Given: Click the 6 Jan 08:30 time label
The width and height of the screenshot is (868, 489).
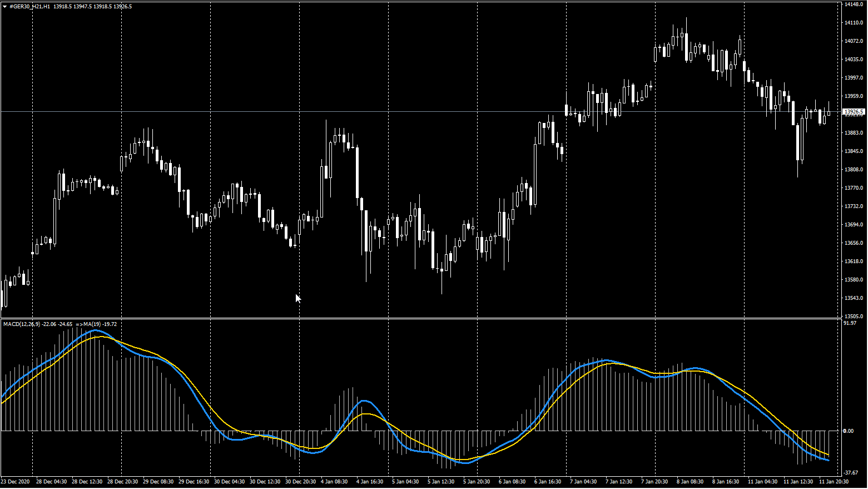Looking at the screenshot, I should [512, 482].
